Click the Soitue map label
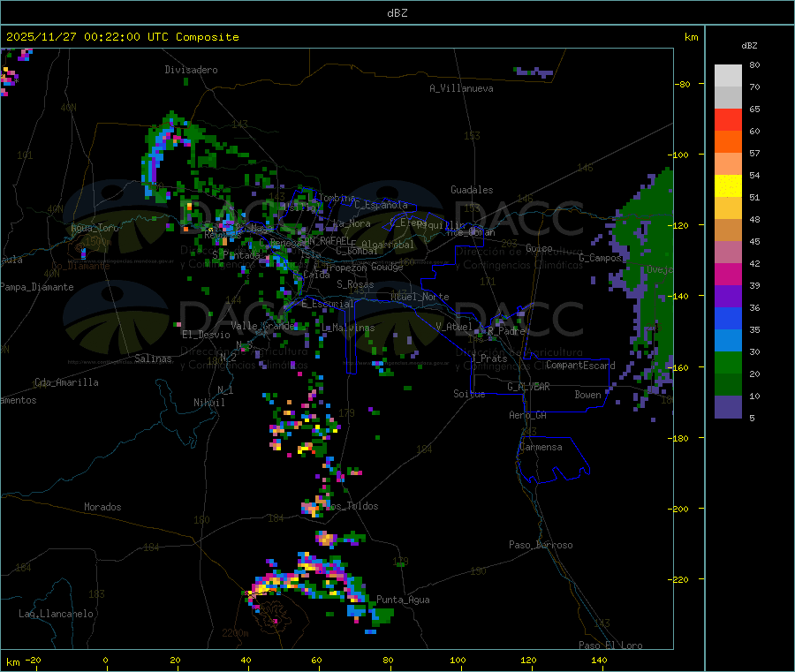This screenshot has height=672, width=795. tap(469, 394)
